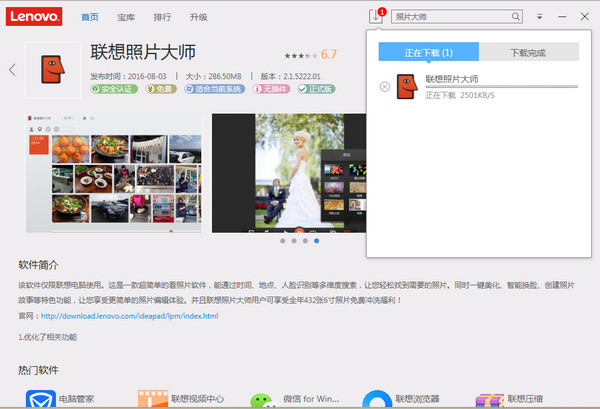600x409 pixels.
Task: Click the magnifier search icon
Action: point(516,16)
